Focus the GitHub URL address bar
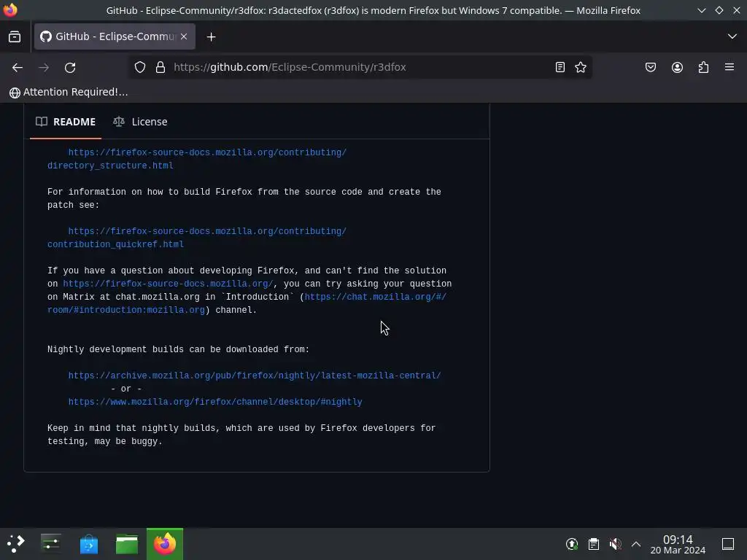The image size is (747, 560). (360, 67)
